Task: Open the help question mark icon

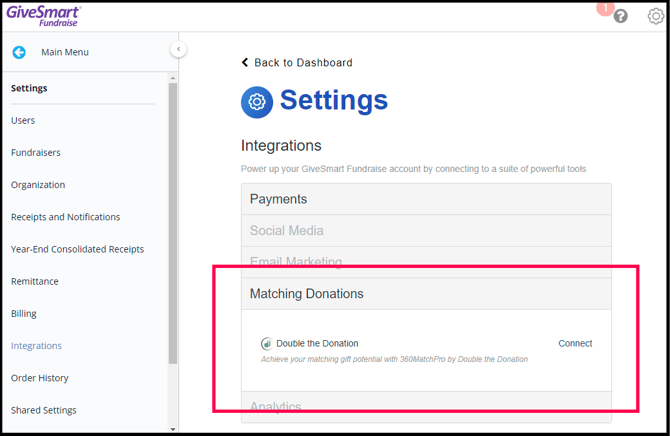Action: tap(621, 16)
